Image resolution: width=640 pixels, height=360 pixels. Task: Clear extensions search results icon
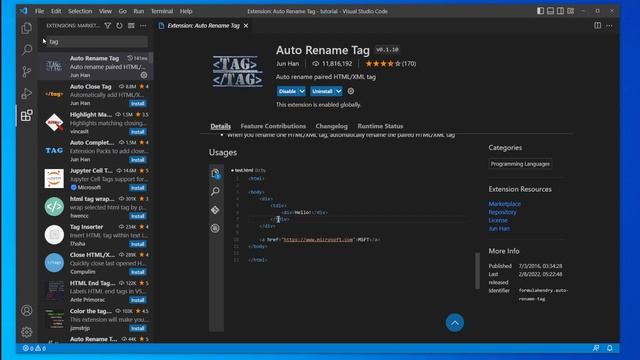pyautogui.click(x=131, y=26)
